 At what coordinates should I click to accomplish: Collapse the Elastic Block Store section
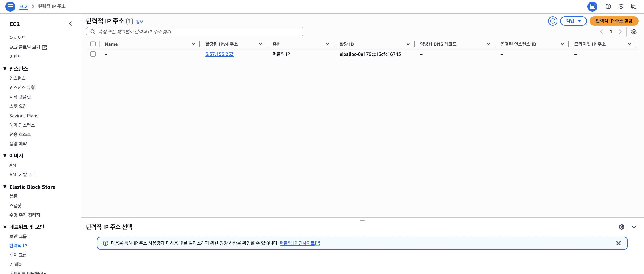[5, 187]
